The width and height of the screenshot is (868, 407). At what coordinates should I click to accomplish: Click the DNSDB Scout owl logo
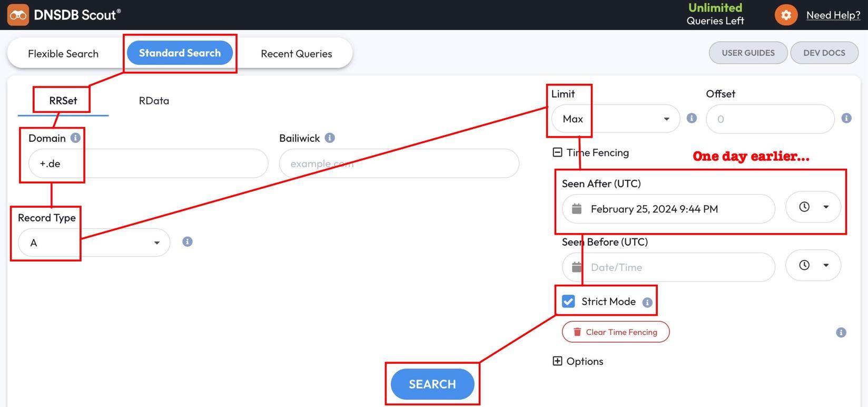17,14
